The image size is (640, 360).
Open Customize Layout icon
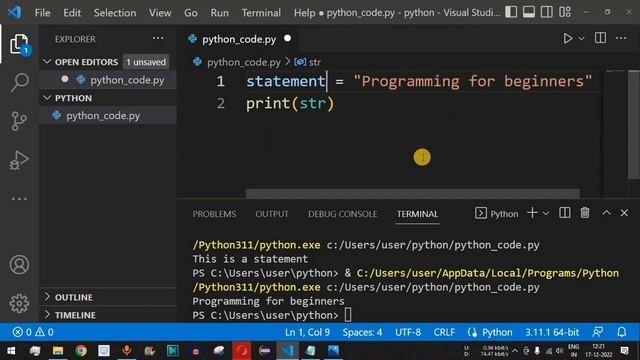[x=565, y=12]
